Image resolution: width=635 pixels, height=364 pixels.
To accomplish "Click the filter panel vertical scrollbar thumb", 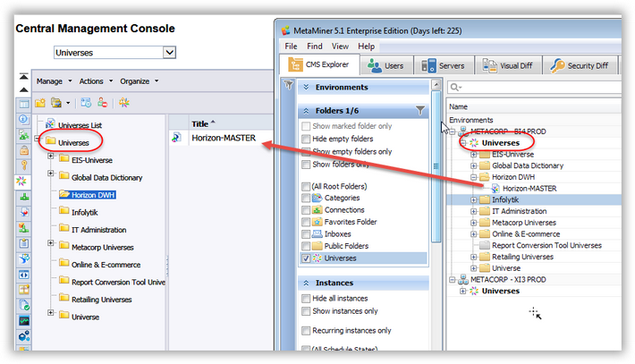I will click(x=436, y=166).
